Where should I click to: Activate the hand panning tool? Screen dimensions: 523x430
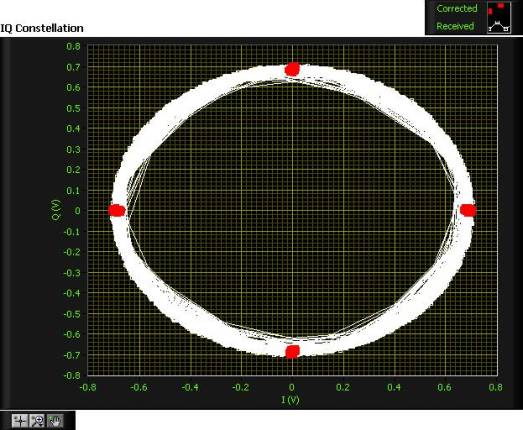(x=55, y=421)
